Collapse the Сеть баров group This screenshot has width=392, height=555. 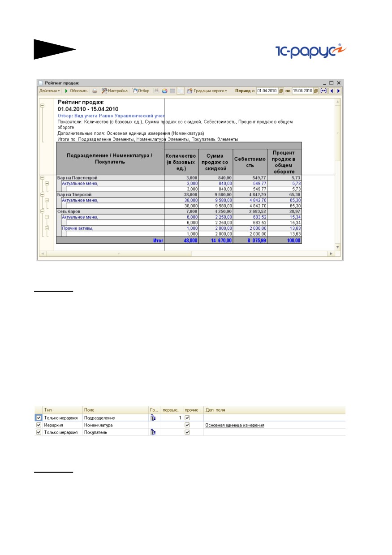(42, 211)
